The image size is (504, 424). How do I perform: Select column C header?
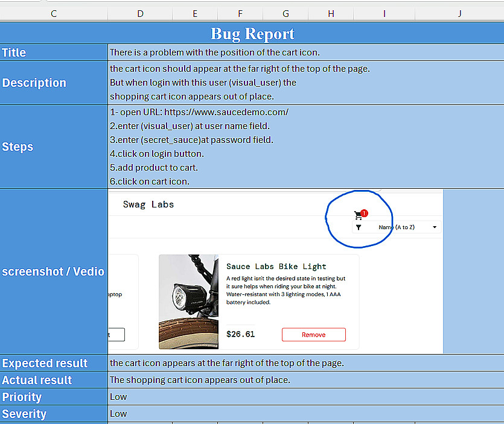tap(54, 13)
